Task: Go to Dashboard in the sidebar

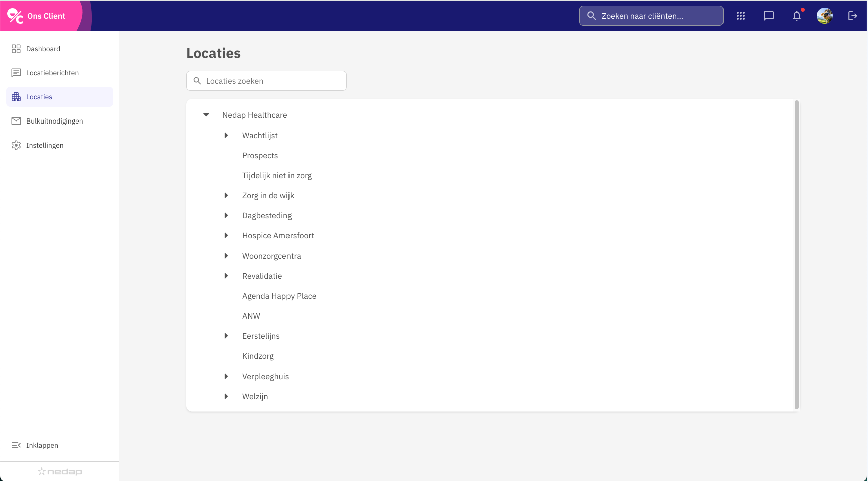Action: pos(60,49)
